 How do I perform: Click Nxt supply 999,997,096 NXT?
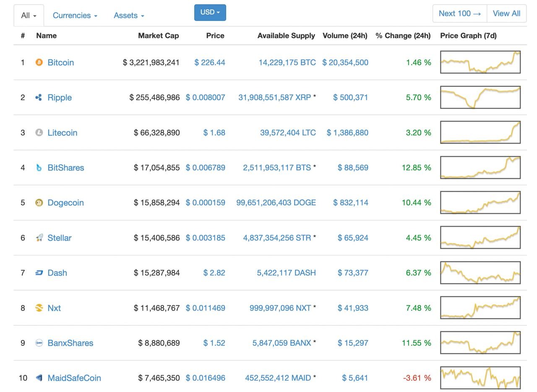280,308
